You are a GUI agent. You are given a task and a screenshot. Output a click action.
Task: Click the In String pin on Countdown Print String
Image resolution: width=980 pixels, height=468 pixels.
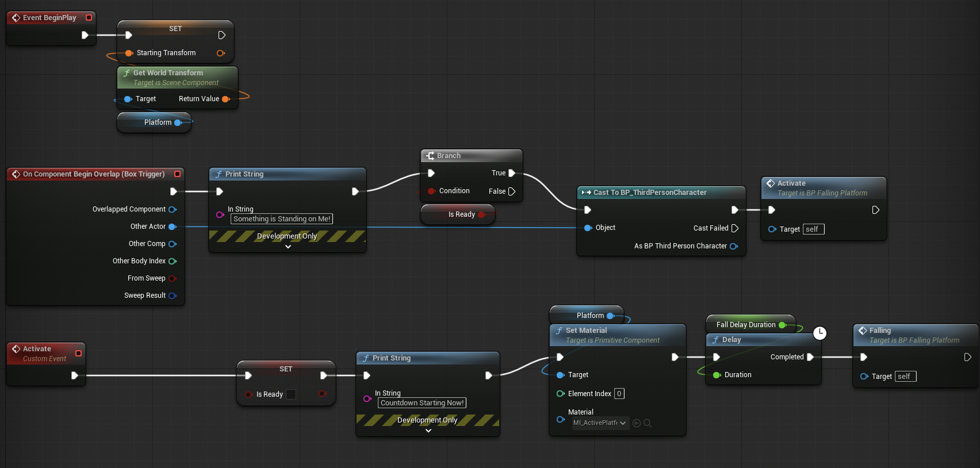[367, 398]
